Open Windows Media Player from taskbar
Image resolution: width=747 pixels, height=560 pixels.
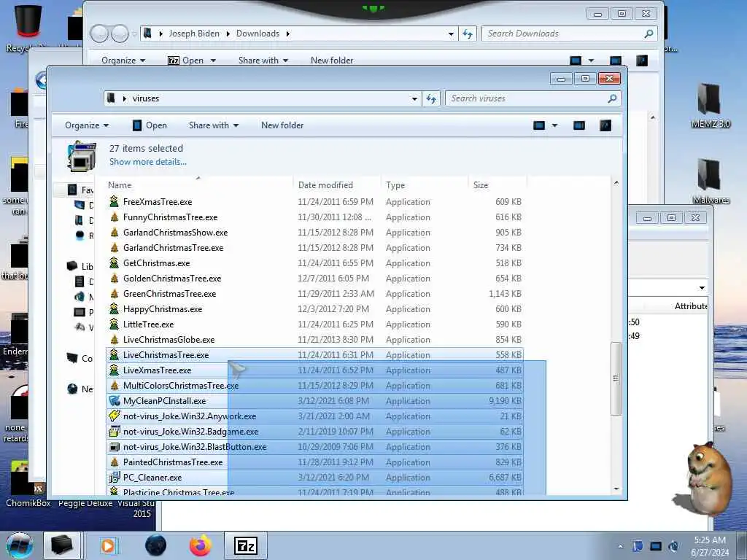108,545
